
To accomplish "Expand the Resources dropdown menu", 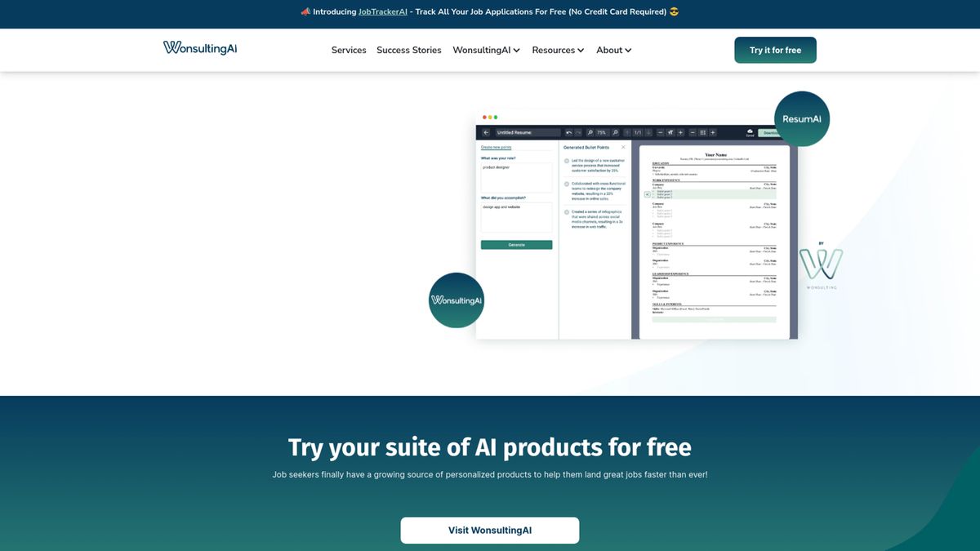I will [x=558, y=50].
